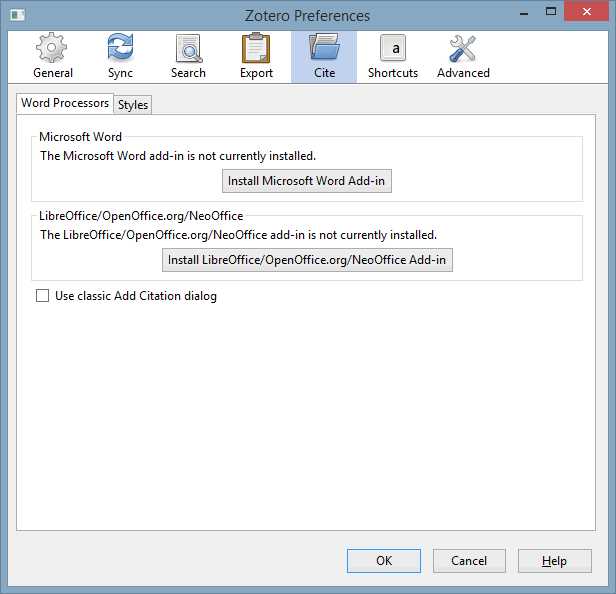Click Install Microsoft Word Add-in button
The width and height of the screenshot is (616, 594).
[x=306, y=181]
